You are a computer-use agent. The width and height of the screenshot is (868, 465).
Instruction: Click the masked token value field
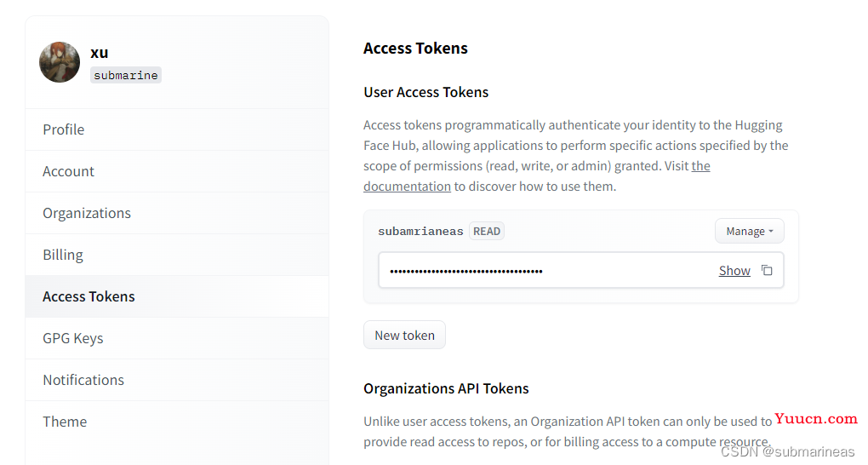coord(581,271)
